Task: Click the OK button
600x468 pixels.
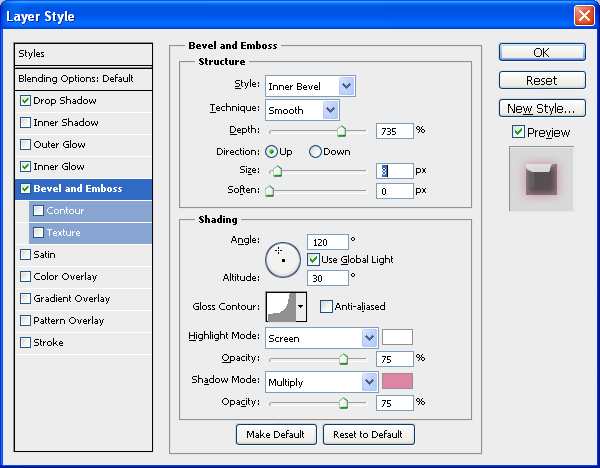Action: pos(542,52)
